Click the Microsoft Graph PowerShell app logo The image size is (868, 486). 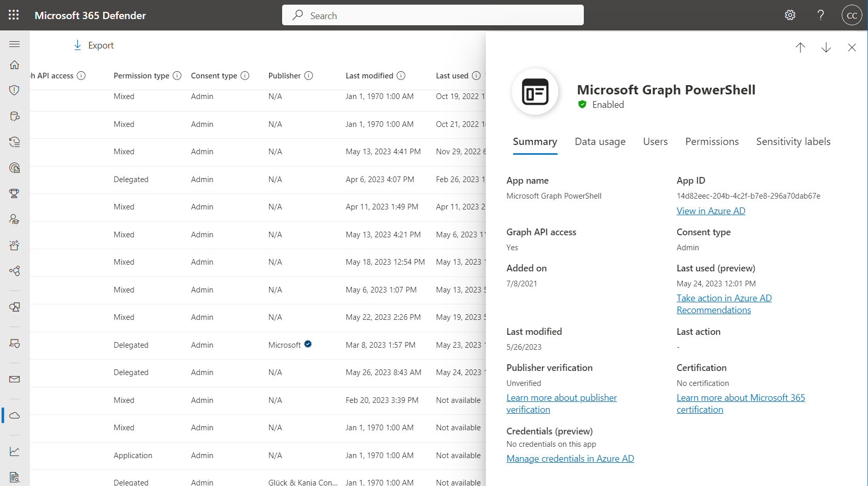pos(535,92)
